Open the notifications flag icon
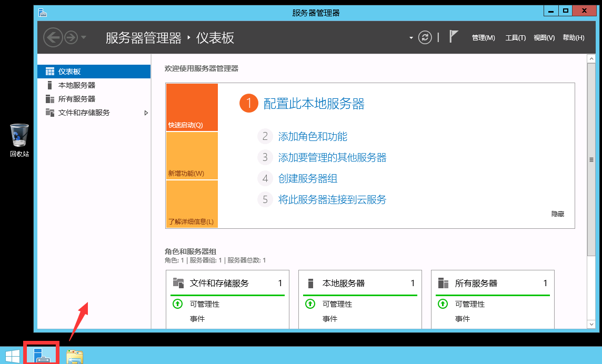The width and height of the screenshot is (602, 364). tap(454, 37)
